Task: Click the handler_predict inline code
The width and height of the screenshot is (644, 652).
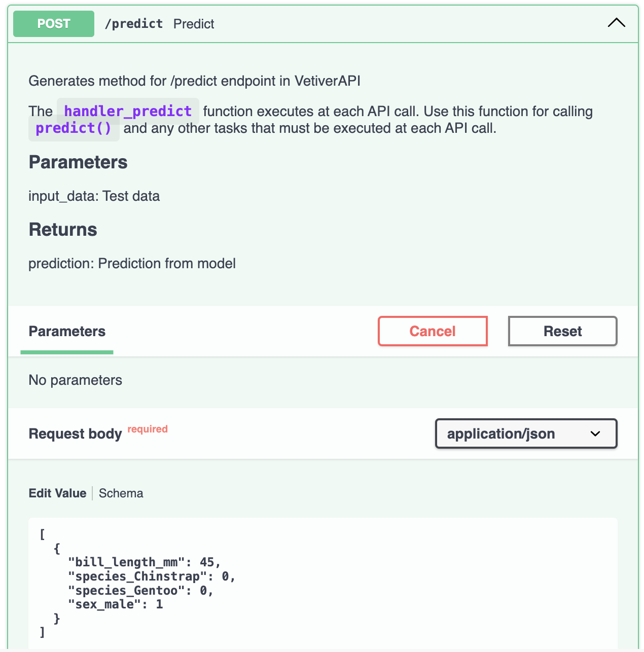Action: tap(128, 111)
